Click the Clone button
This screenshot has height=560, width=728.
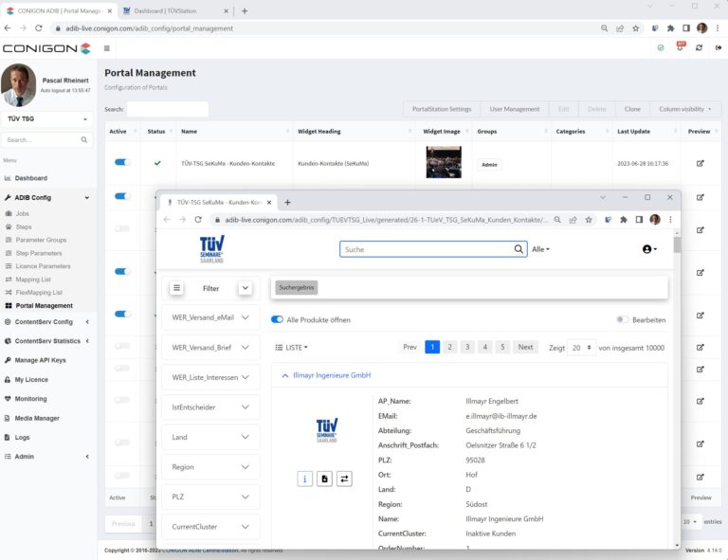click(632, 109)
